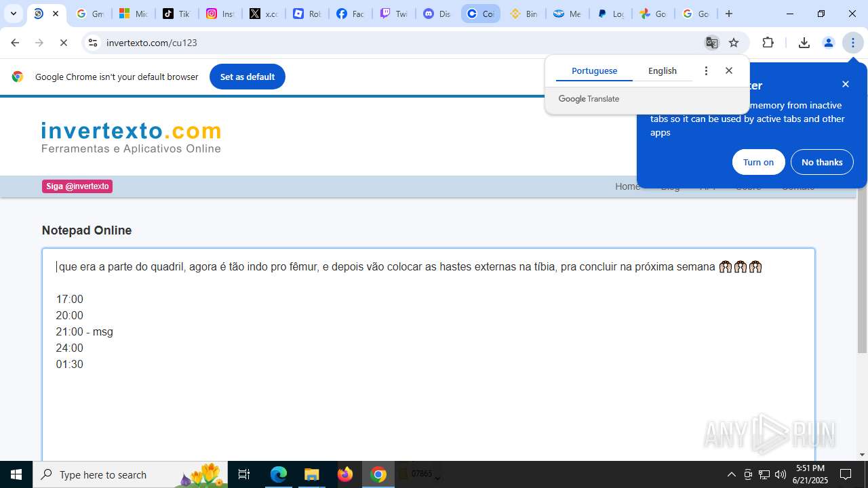Follow Siga @invertexto badge
868x488 pixels.
77,186
